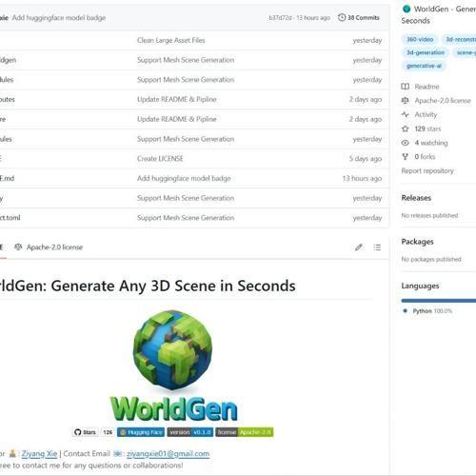Screen dimensions: 476x476
Task: Open the Hugging Face badge
Action: (141, 432)
